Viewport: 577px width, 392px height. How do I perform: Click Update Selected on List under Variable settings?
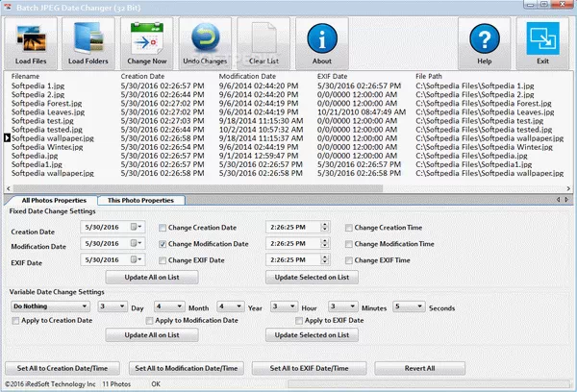[312, 335]
